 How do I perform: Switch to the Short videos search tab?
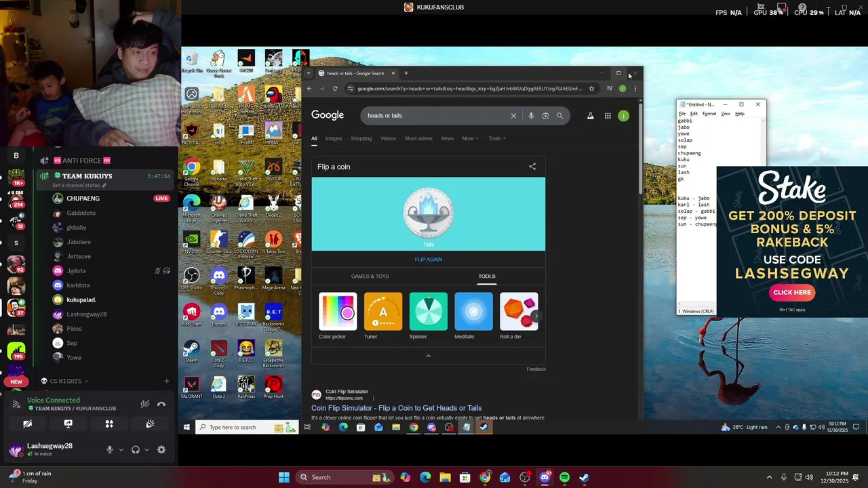point(418,138)
